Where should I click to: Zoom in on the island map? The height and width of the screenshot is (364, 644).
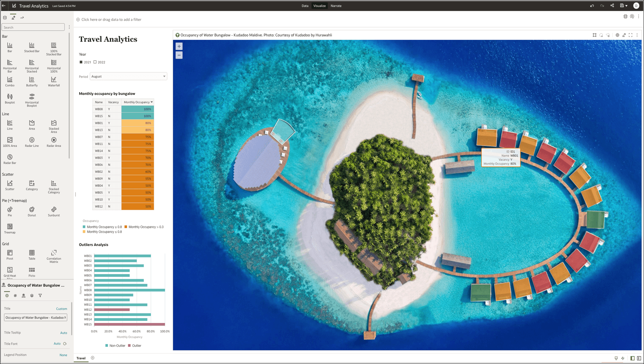click(x=179, y=46)
